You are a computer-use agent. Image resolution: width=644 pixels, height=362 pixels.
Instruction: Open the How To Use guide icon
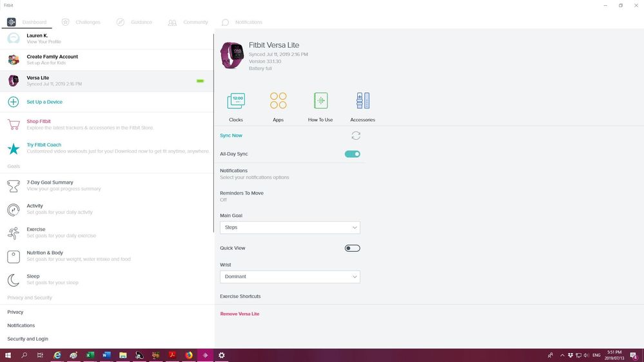coord(320,100)
